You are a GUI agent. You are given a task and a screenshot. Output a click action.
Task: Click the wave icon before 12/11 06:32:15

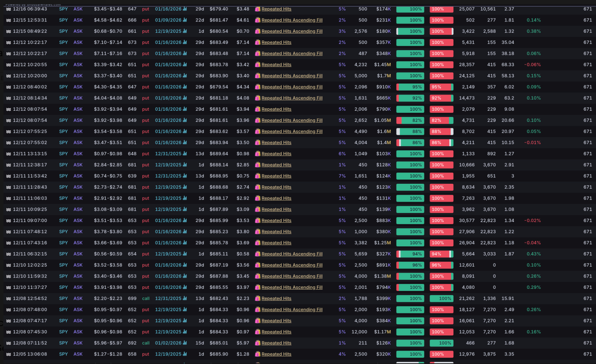coord(8,254)
